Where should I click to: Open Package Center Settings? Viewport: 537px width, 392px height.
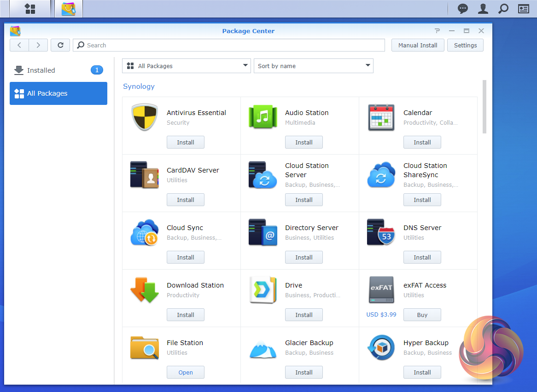(465, 45)
